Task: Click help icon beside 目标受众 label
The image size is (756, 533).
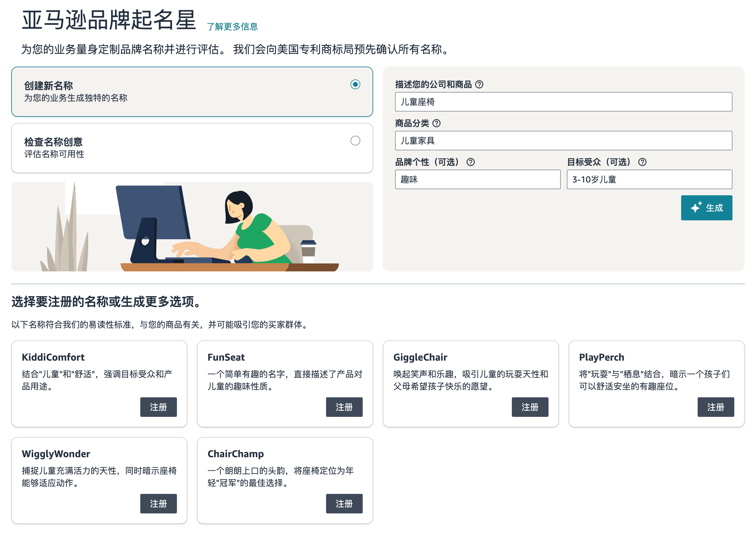Action: point(642,162)
